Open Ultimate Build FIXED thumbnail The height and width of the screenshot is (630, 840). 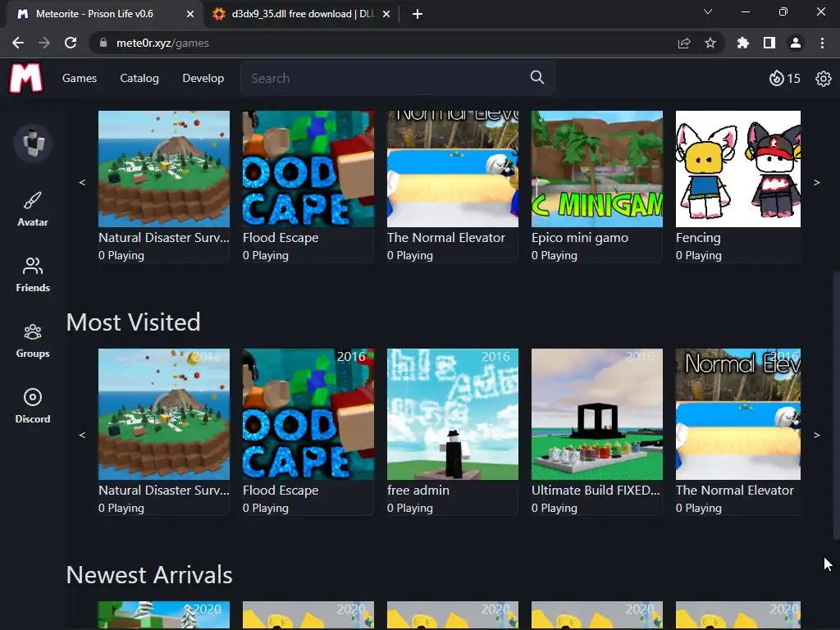(x=597, y=414)
